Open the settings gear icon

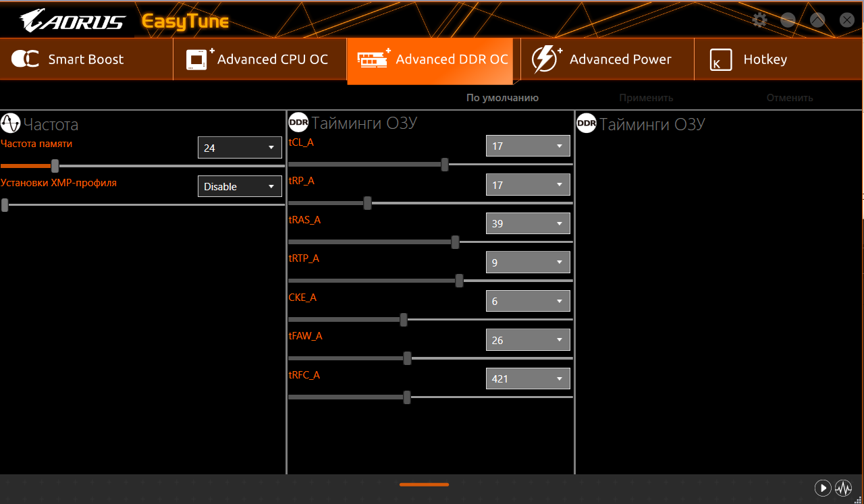759,20
